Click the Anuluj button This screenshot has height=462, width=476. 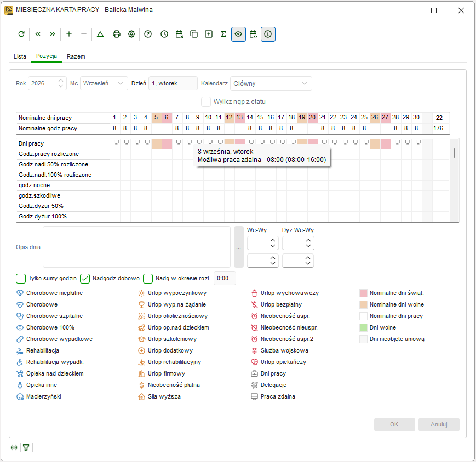tap(439, 424)
